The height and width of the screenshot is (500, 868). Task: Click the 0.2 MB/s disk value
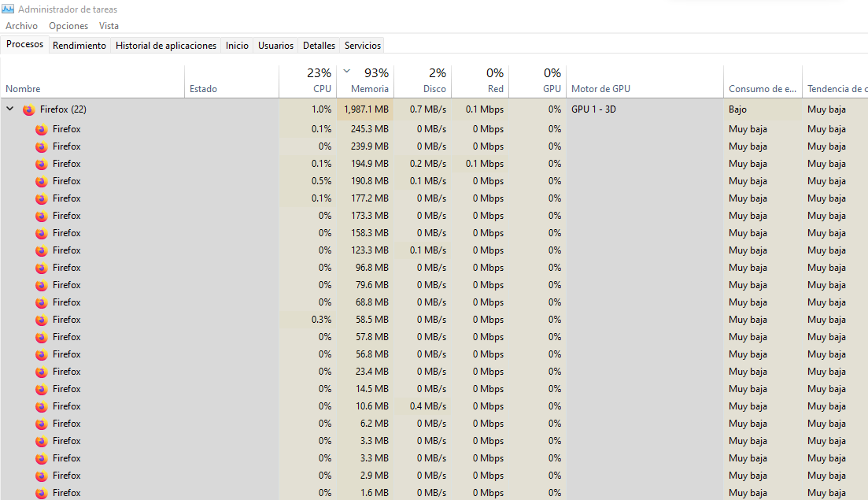tap(428, 163)
